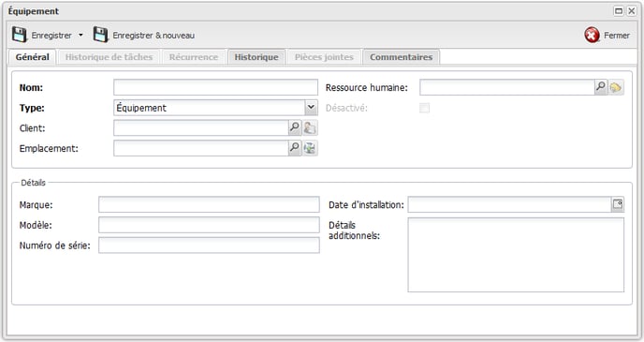
Task: Open the Date d'installation calendar picker
Action: click(618, 204)
